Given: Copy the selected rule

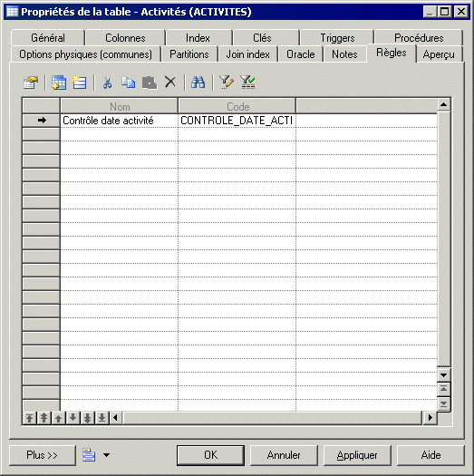Looking at the screenshot, I should 128,83.
